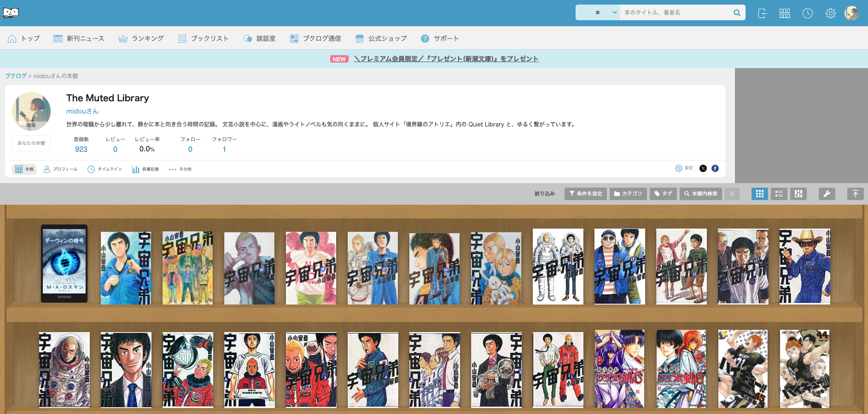
Task: Share the bookshelf on Facebook
Action: click(715, 168)
